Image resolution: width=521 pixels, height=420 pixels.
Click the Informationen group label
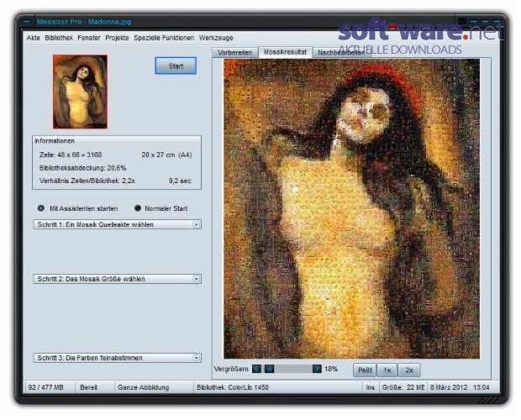pos(55,141)
